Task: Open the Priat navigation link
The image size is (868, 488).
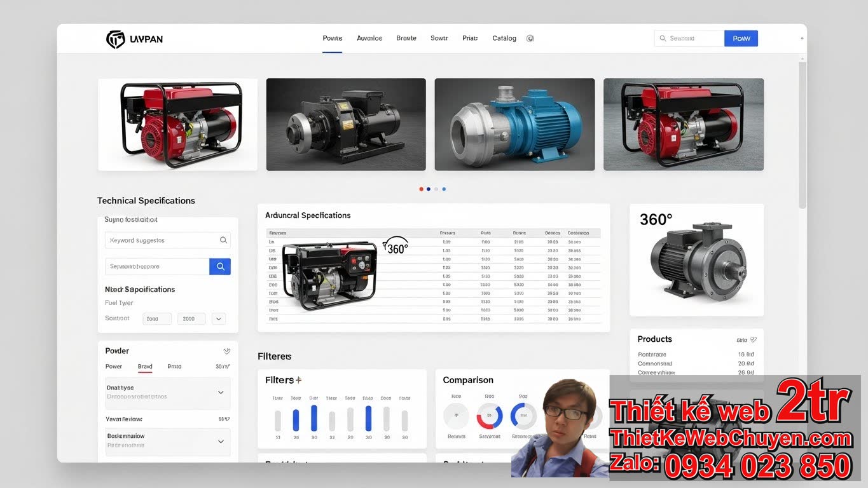Action: pyautogui.click(x=470, y=38)
